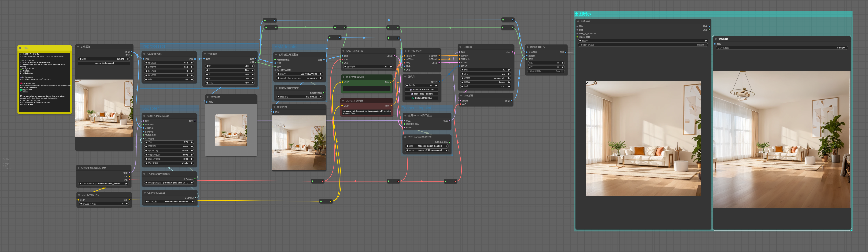Collapse the 随机种 node title dot
Screen dimensions: 868x252
point(405,76)
